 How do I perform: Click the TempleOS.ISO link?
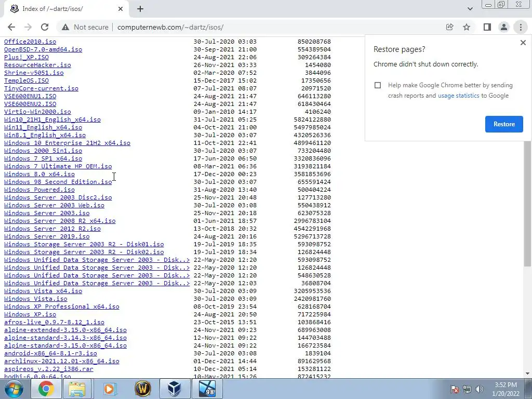[x=26, y=81]
